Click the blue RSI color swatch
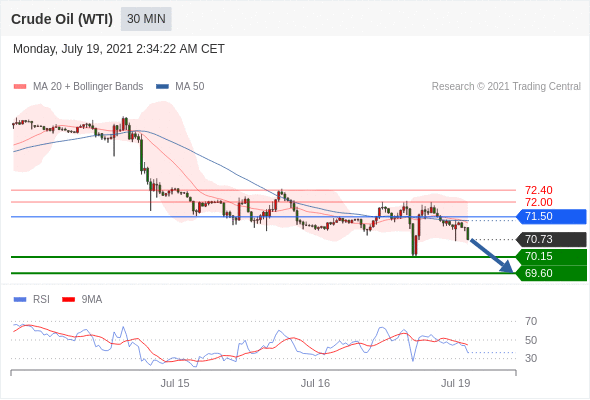The width and height of the screenshot is (590, 400). click(20, 300)
